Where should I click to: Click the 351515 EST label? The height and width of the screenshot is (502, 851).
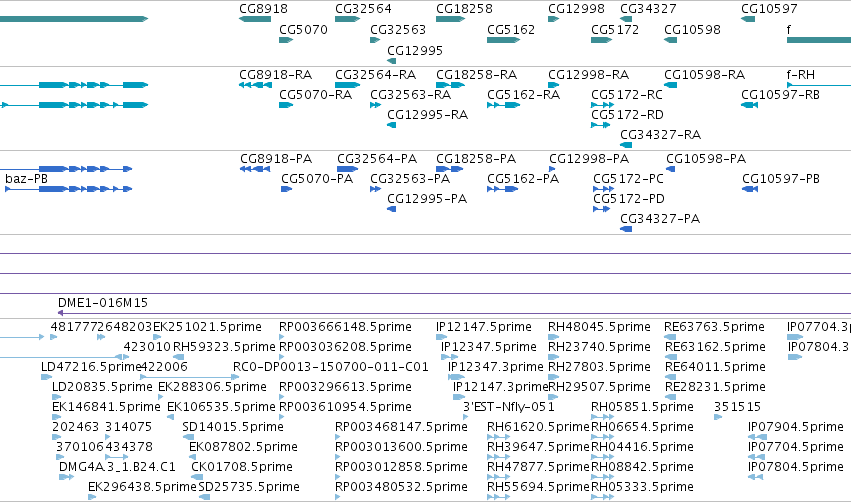[737, 406]
